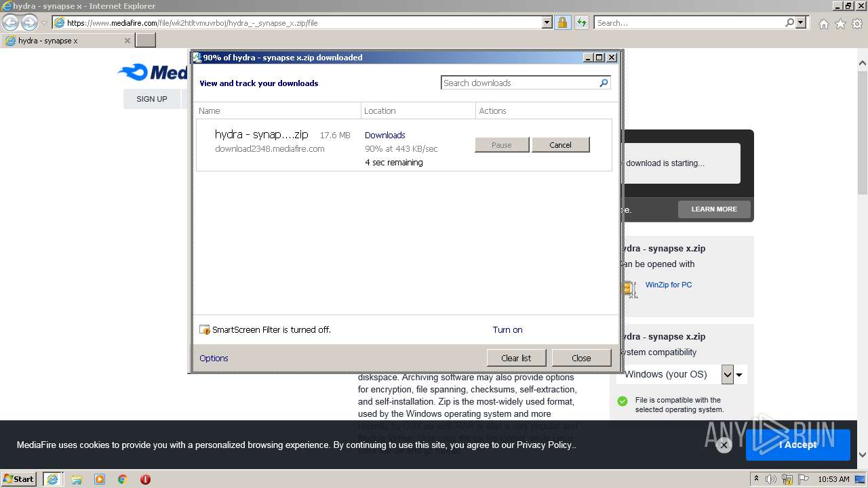Click the network tray icon
The width and height of the screenshot is (868, 488).
tap(787, 479)
